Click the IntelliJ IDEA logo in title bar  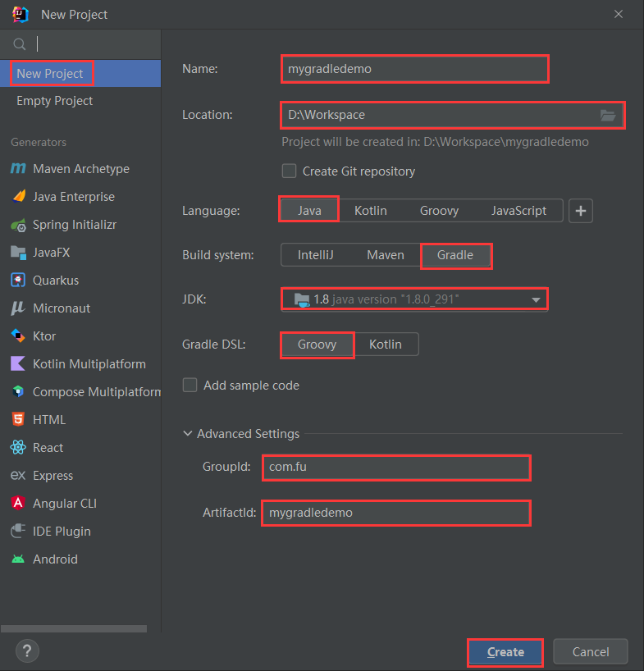(21, 14)
